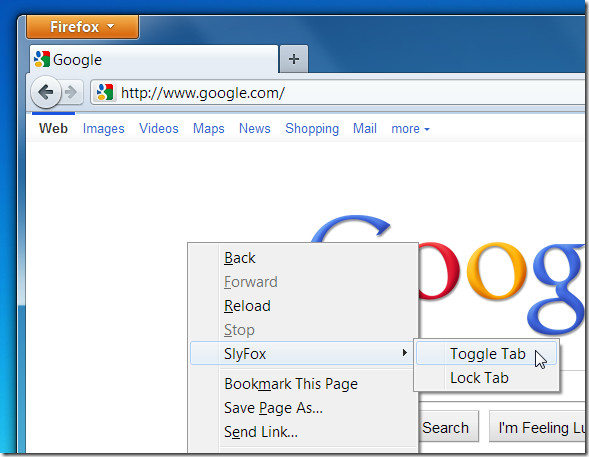Open a new tab with plus button
The image size is (589, 457).
(294, 59)
